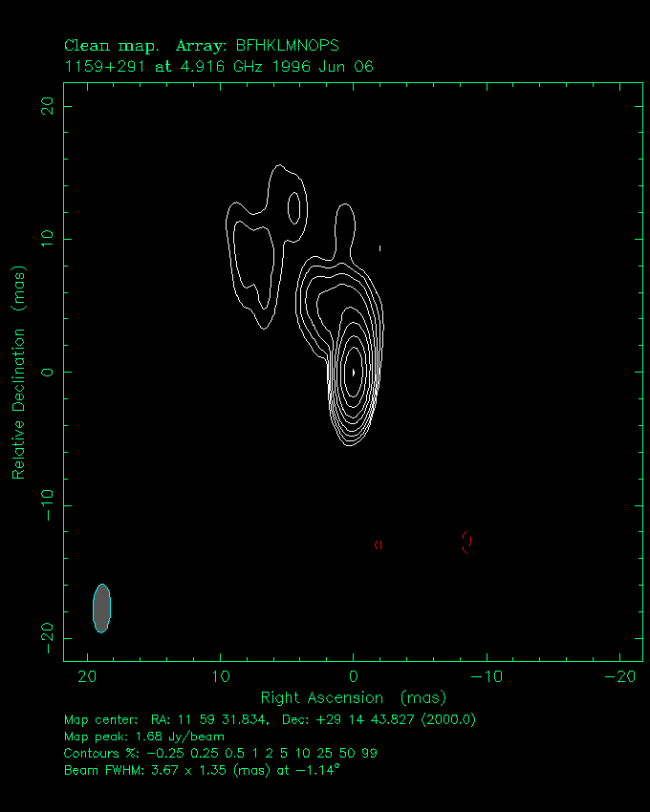Image resolution: width=650 pixels, height=812 pixels.
Task: Click the innermost peak contour of the core
Action: pos(354,372)
